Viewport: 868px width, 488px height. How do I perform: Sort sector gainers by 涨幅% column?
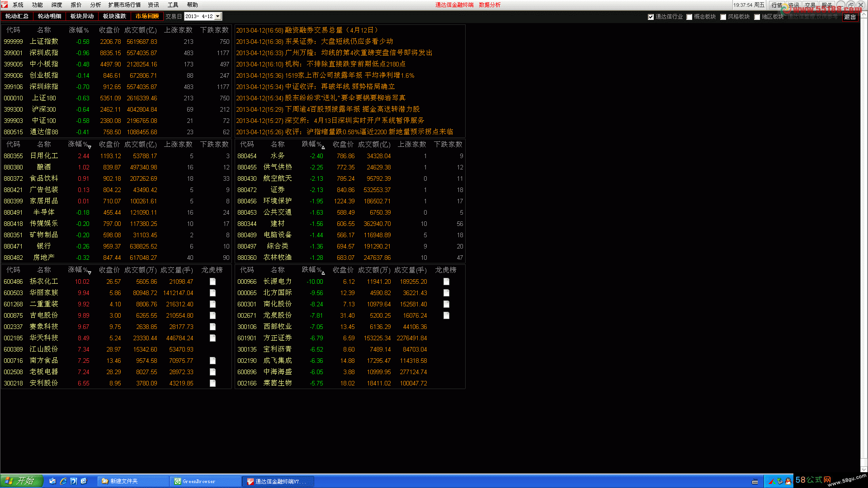point(80,144)
